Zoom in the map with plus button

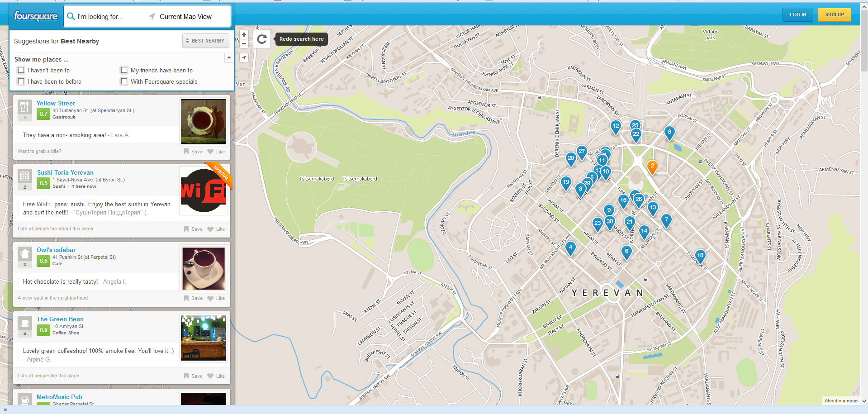click(244, 34)
